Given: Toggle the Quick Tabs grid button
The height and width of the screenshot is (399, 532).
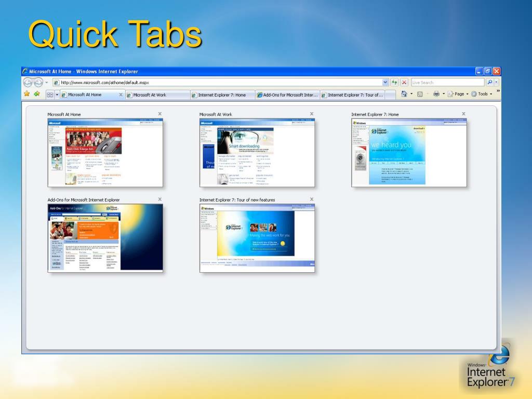Looking at the screenshot, I should click(50, 95).
